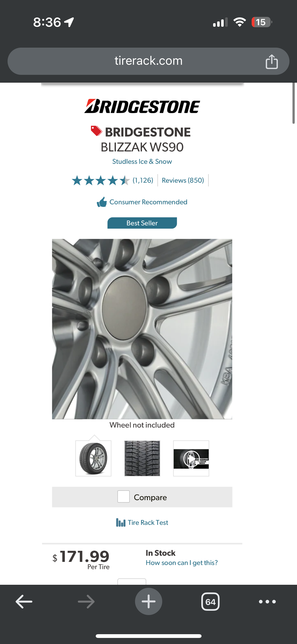297x644 pixels.
Task: Click the page scrollbar on right edge
Action: 293,103
